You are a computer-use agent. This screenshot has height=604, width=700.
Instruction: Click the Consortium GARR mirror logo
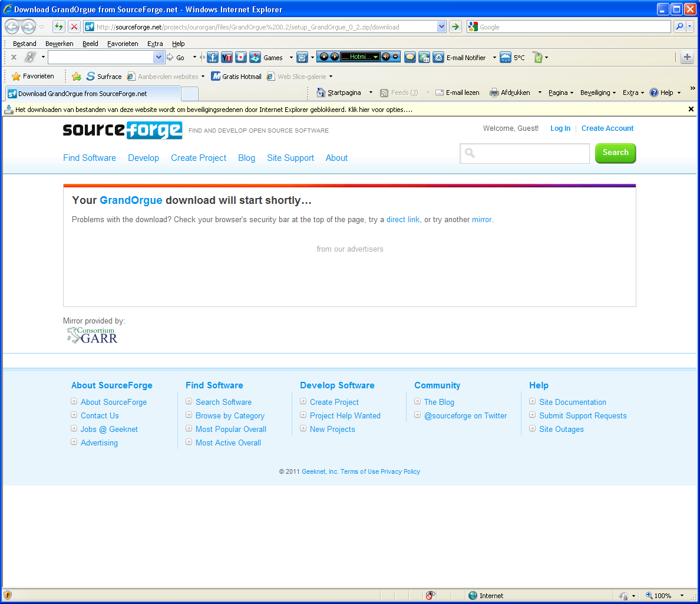[92, 335]
